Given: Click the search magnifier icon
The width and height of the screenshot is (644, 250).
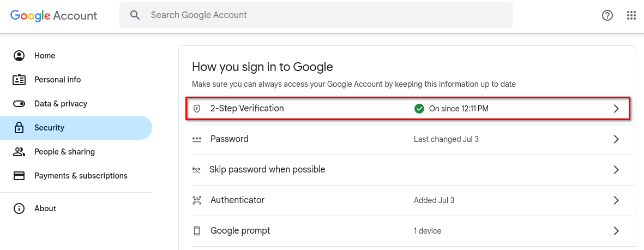Looking at the screenshot, I should [x=135, y=15].
